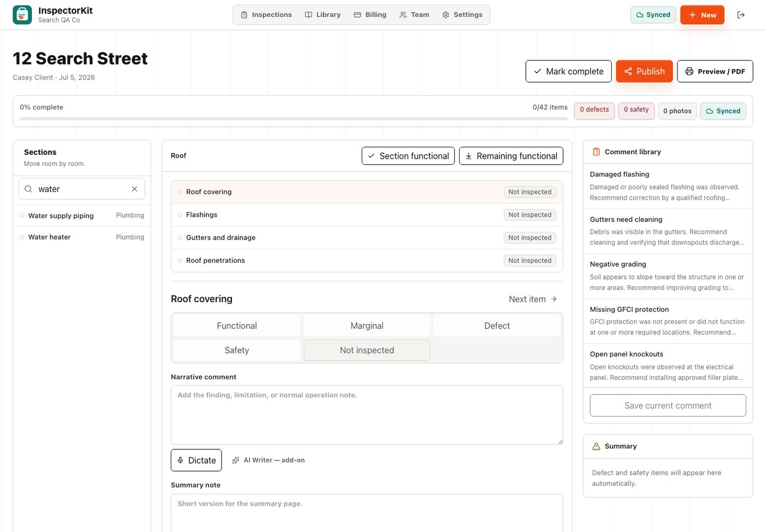This screenshot has width=766, height=532.
Task: Start Dictate voice input
Action: coord(196,460)
